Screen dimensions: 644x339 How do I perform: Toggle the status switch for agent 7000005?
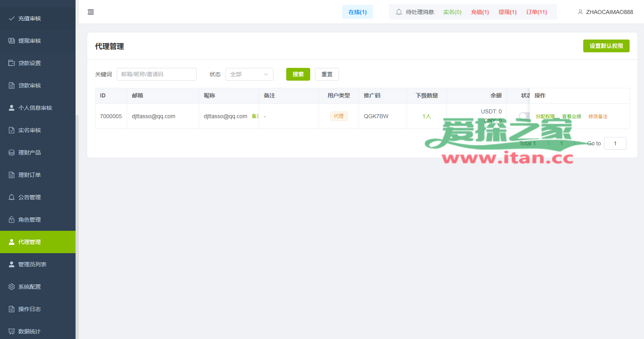[x=524, y=116]
